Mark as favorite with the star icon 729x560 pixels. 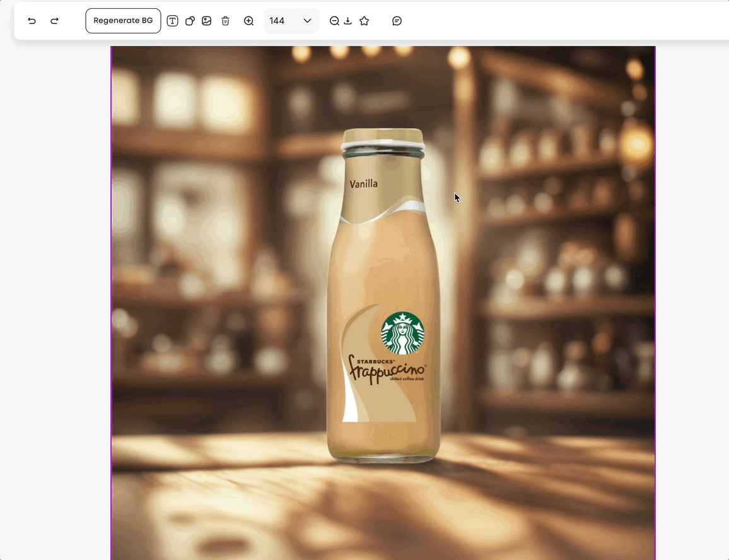coord(364,21)
